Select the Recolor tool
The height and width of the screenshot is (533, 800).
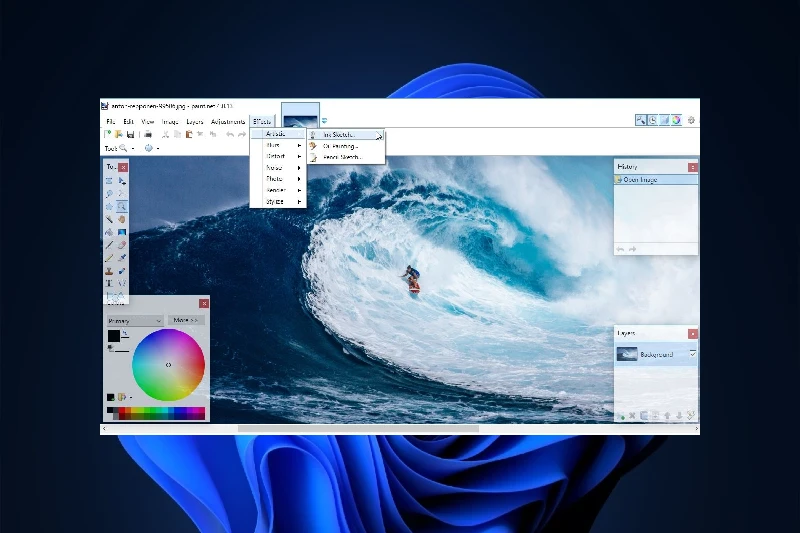(121, 270)
